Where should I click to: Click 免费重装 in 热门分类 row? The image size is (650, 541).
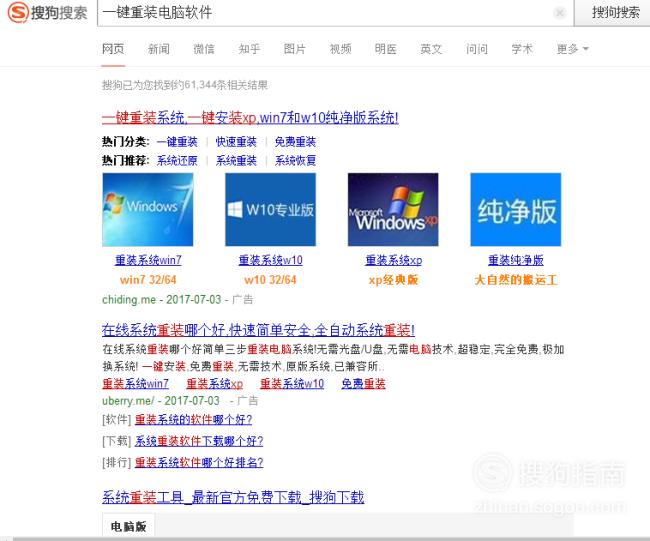tap(296, 142)
